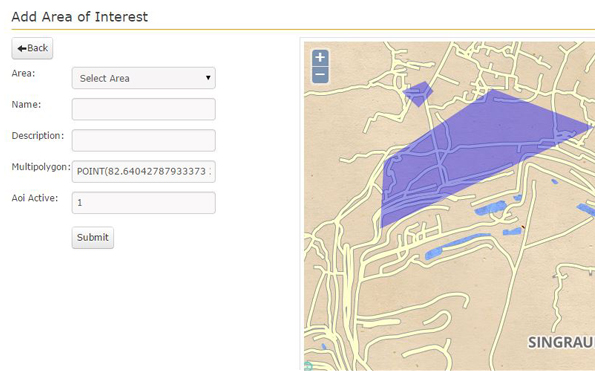Screen dimensions: 595x371
Task: Go back using the Back button
Action: 32,48
